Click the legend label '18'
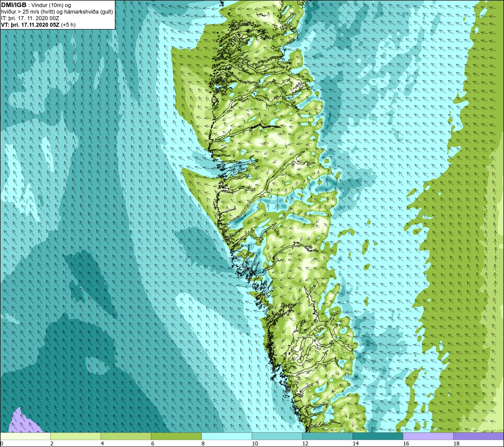The width and height of the screenshot is (504, 447). click(456, 443)
